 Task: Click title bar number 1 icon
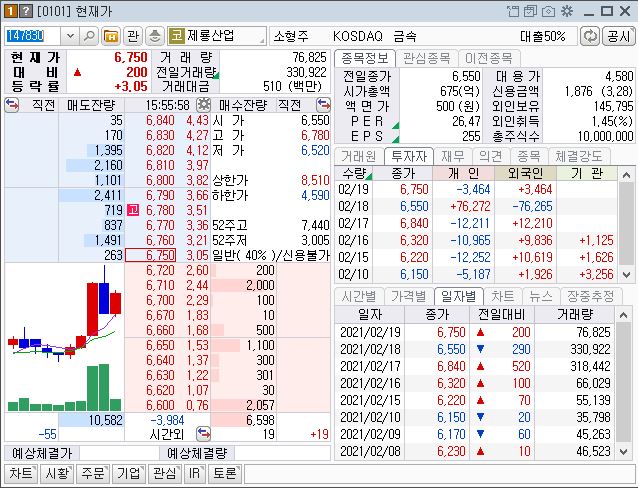(x=11, y=11)
